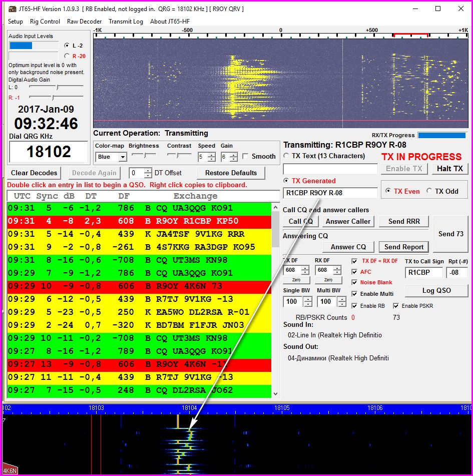Click the Halt TX button
The width and height of the screenshot is (473, 476).
point(450,169)
